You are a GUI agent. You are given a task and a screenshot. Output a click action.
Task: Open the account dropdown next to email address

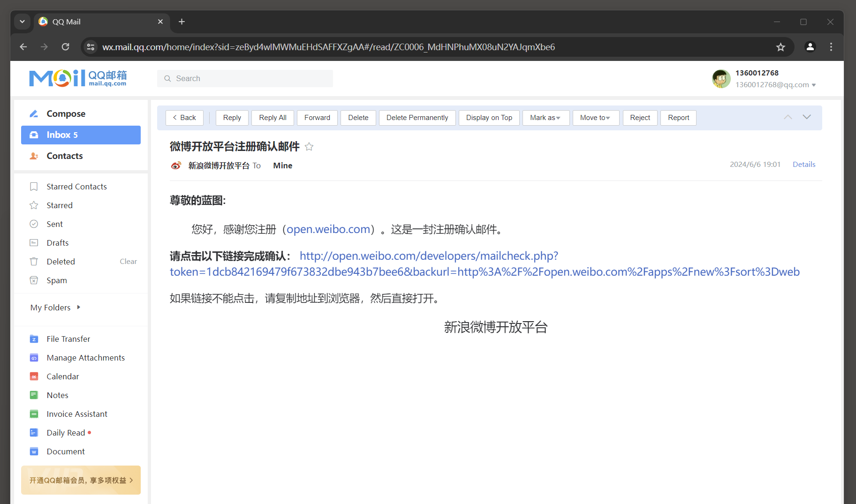click(x=814, y=85)
